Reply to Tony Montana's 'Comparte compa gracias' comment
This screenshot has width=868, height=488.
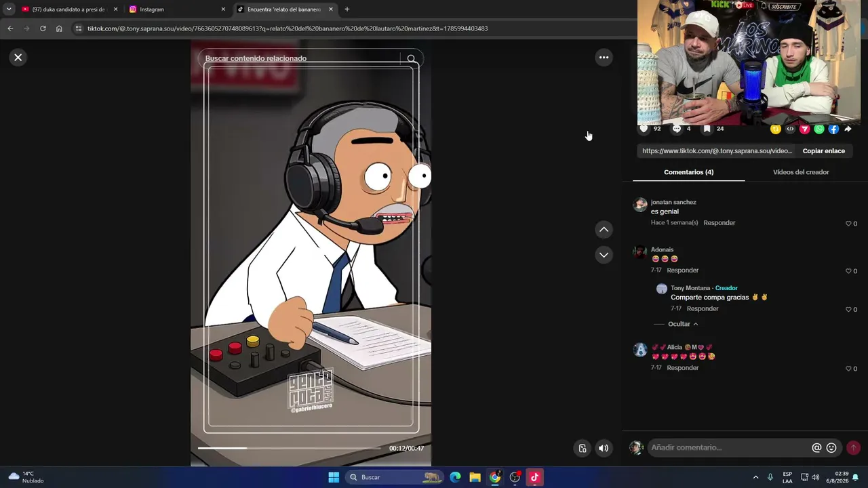(x=702, y=309)
